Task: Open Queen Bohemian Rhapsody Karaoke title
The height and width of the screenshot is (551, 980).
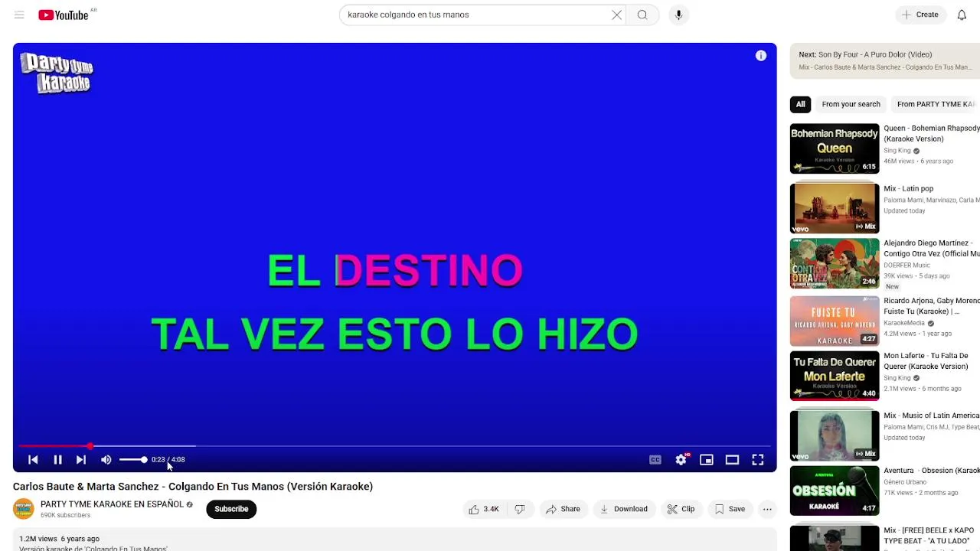Action: point(932,133)
